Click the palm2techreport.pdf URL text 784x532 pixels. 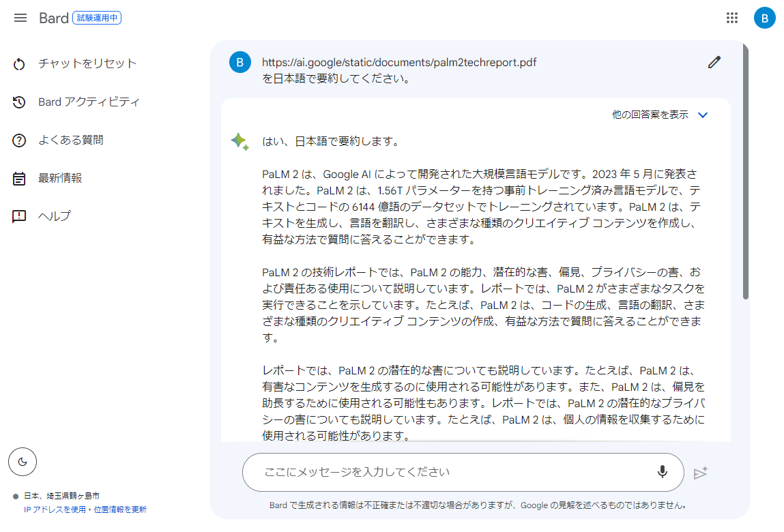click(399, 63)
